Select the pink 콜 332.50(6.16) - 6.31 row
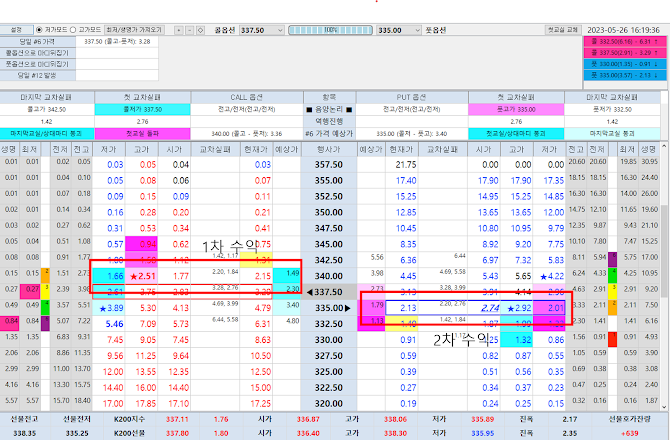670x440 pixels. point(625,42)
